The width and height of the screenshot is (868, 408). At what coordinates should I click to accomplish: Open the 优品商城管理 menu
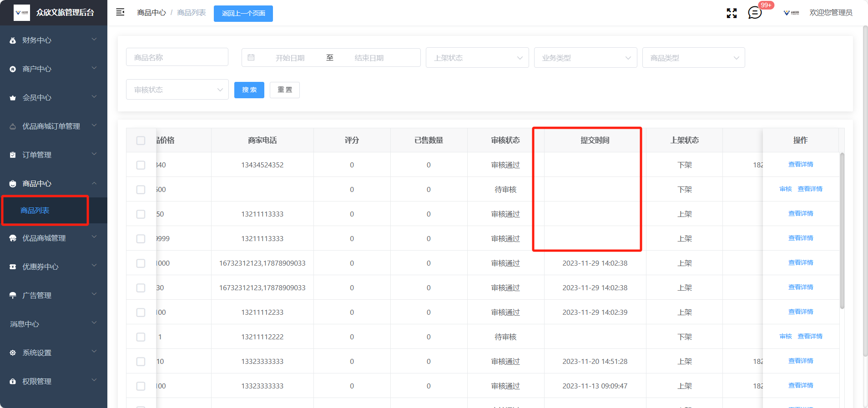point(54,238)
